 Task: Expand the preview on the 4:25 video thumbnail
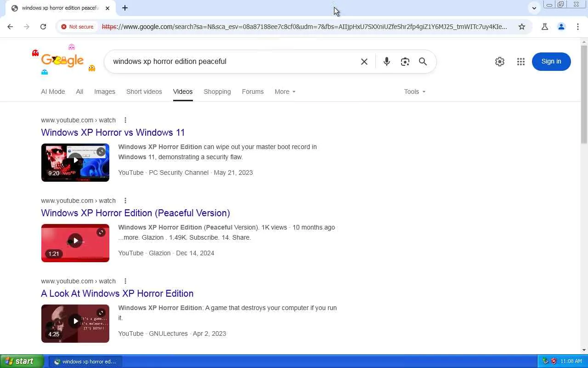click(x=101, y=313)
